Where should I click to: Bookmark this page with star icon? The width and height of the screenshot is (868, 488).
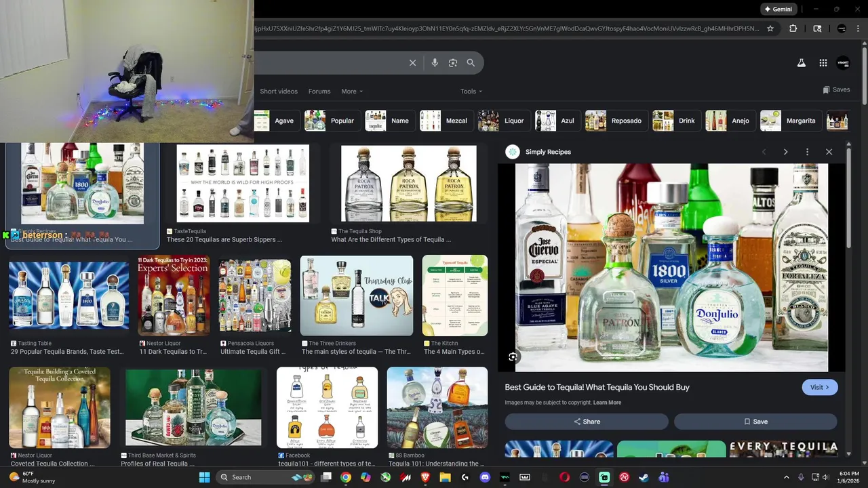(x=770, y=28)
